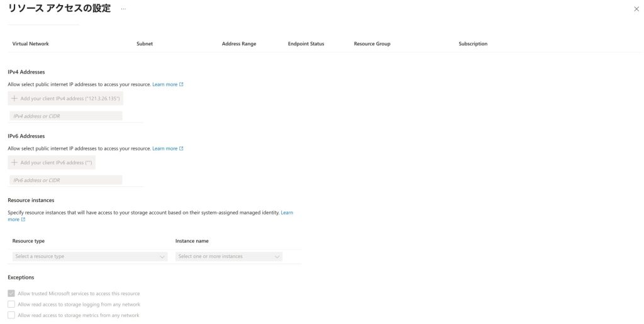
Task: Expand the Select a resource type dropdown
Action: click(x=90, y=257)
